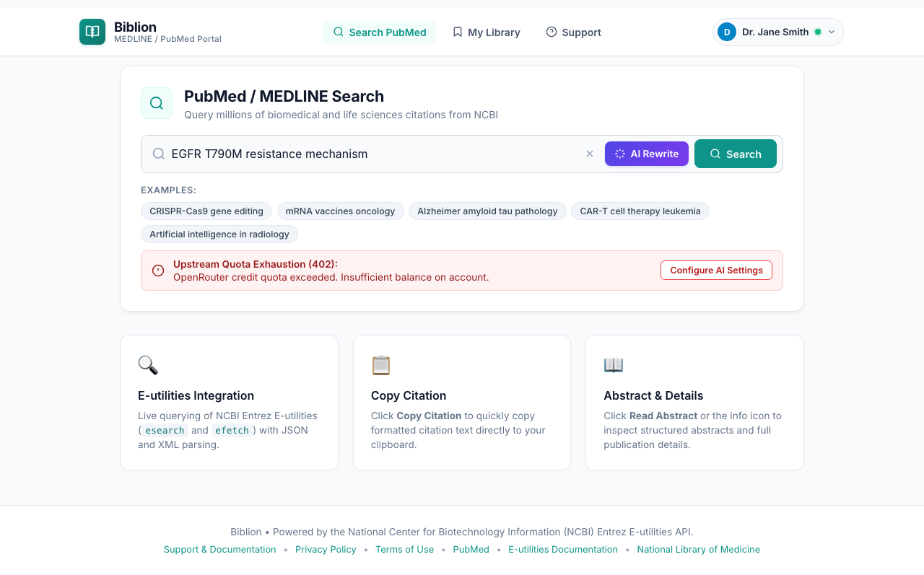
Task: Choose the CAR-T cell therapy leukemia example
Action: (640, 211)
